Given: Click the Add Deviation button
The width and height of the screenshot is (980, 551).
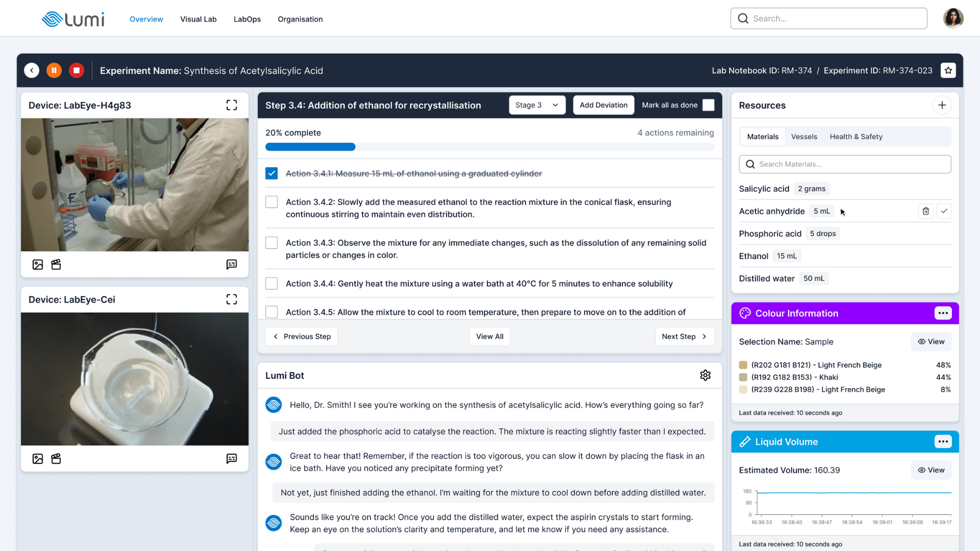Looking at the screenshot, I should tap(603, 105).
